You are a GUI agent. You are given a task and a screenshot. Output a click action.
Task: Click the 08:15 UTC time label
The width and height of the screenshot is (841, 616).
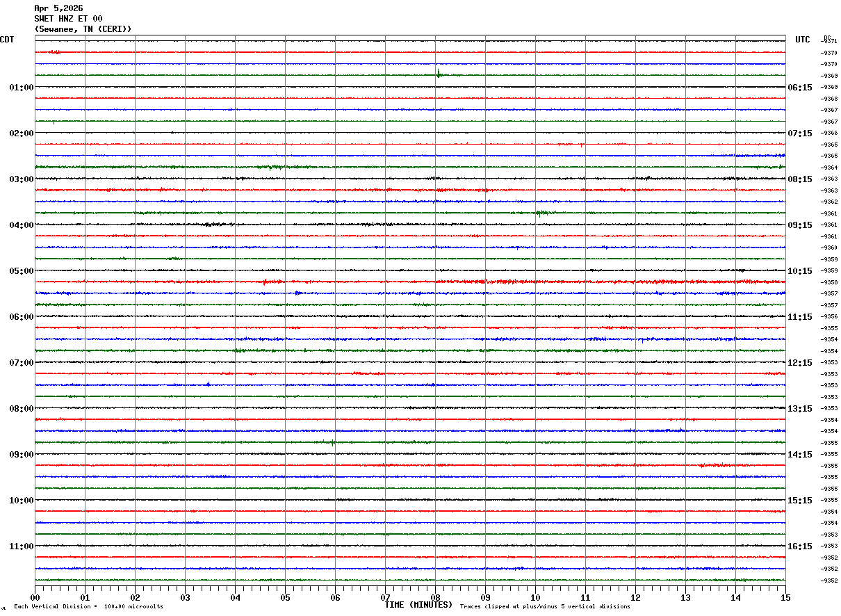[800, 179]
